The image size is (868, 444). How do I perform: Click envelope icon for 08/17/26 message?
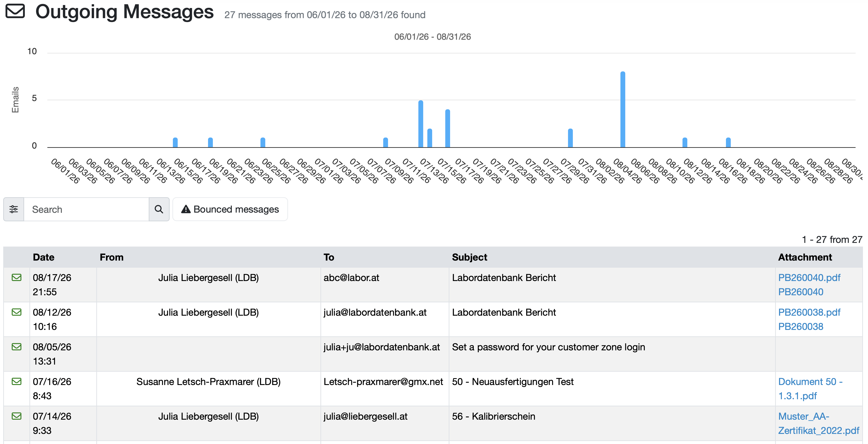point(17,277)
